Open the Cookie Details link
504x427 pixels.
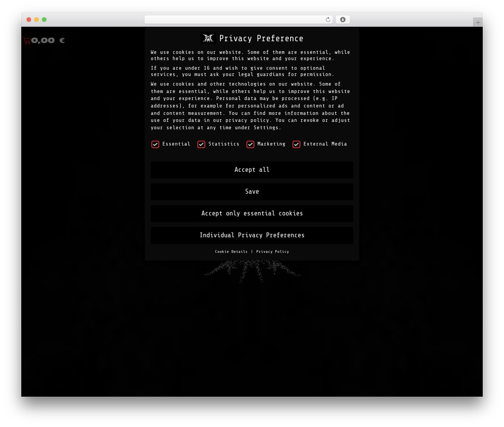coord(231,252)
